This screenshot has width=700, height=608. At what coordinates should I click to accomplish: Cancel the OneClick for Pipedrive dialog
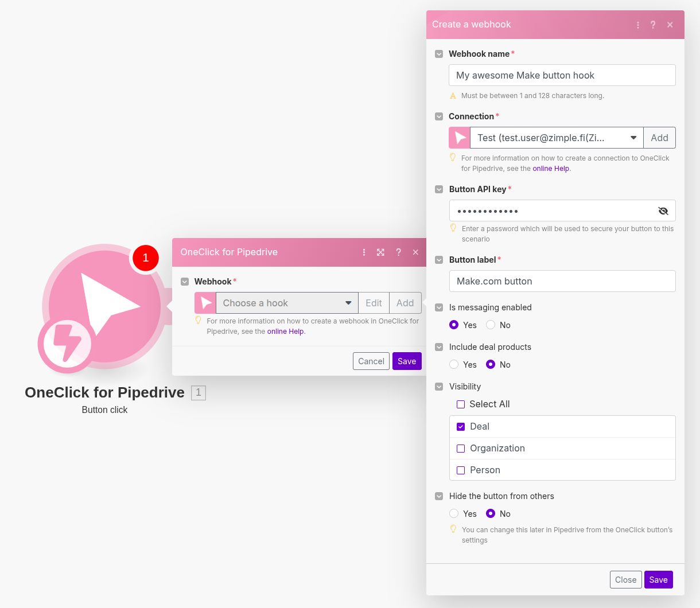371,361
